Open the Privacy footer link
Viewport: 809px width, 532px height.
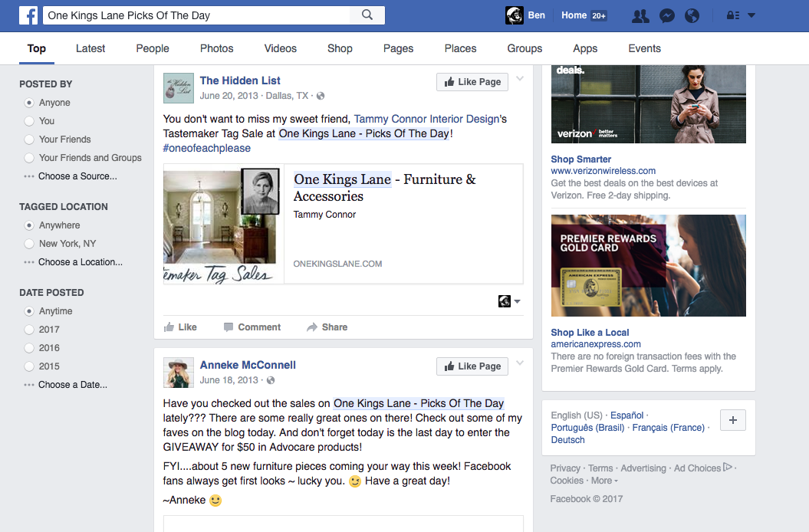click(x=565, y=468)
